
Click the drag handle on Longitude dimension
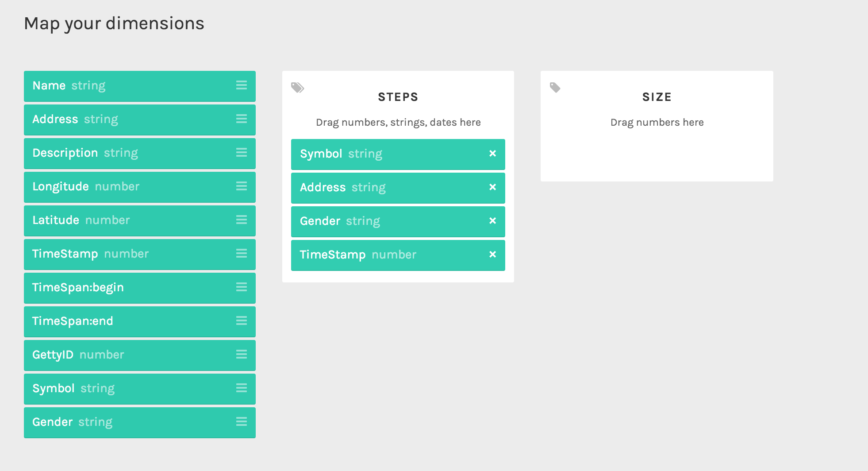[x=242, y=186]
